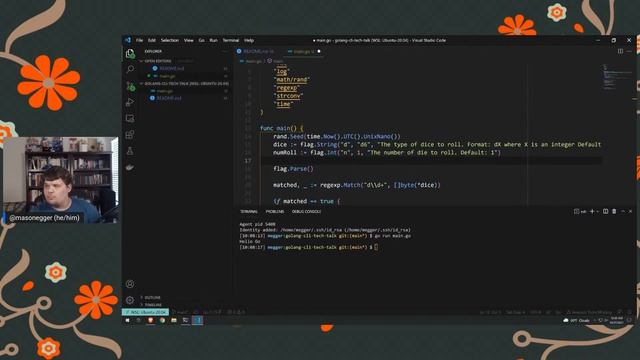Click the git branch in status bar
This screenshot has height=360, width=640.
click(x=180, y=312)
